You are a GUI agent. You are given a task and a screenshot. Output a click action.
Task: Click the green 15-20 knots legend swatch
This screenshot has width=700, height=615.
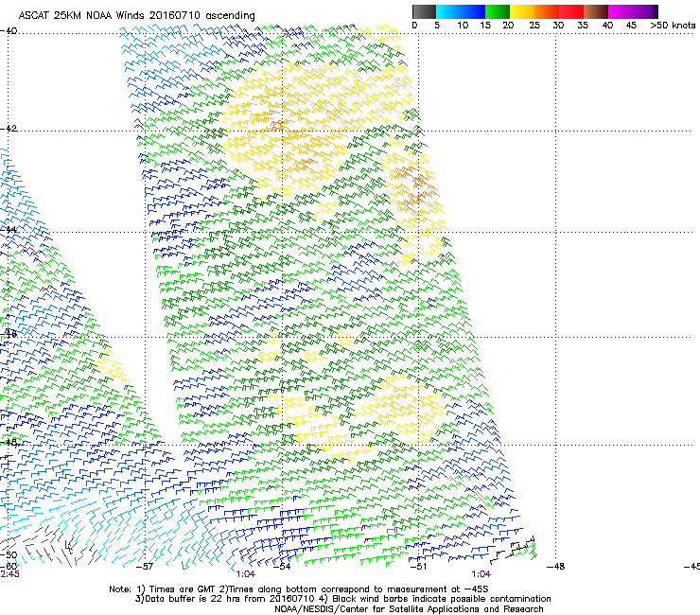[x=498, y=11]
